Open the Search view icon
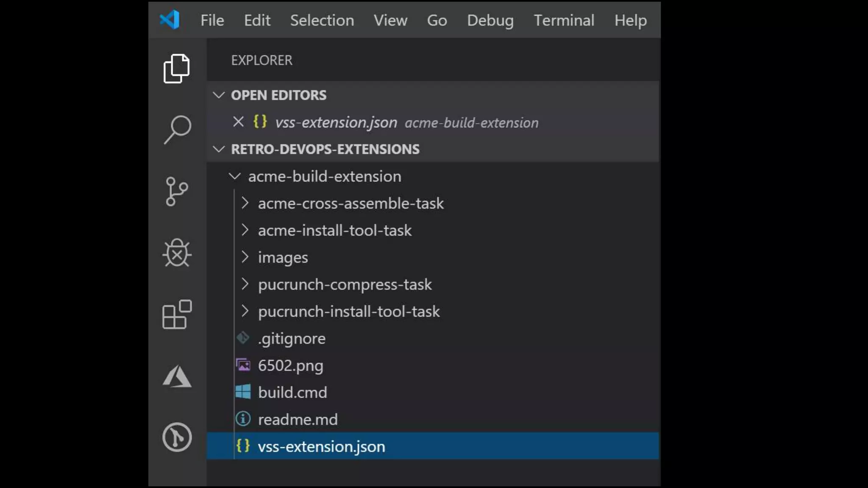Image resolution: width=868 pixels, height=488 pixels. coord(177,130)
